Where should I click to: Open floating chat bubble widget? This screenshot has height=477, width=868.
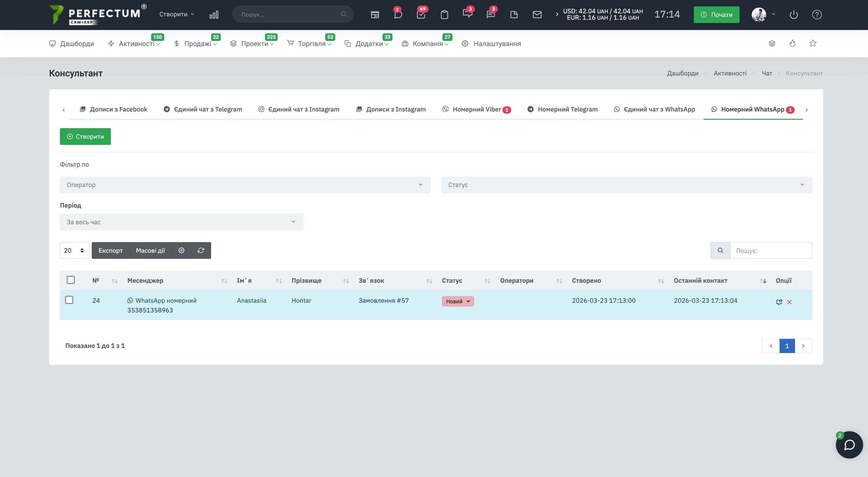click(849, 445)
